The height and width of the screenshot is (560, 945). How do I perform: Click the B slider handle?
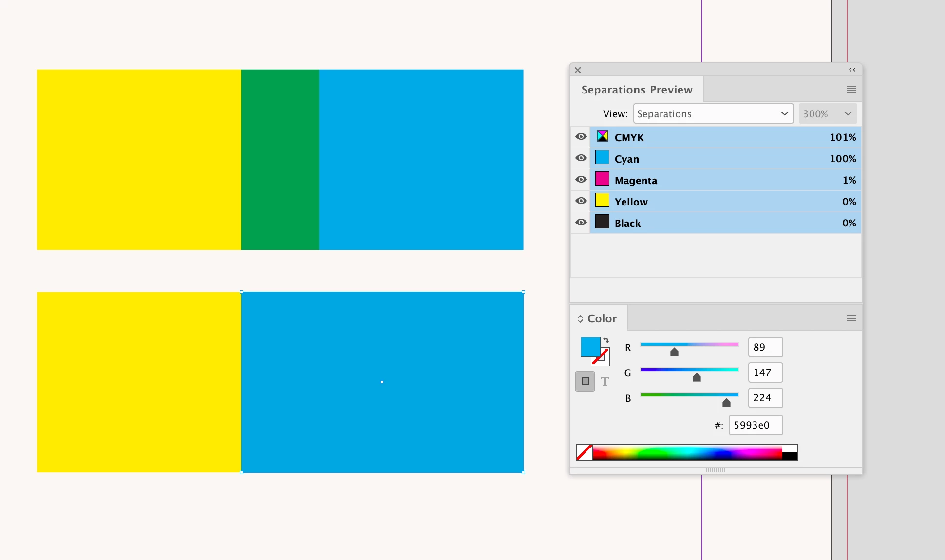[x=726, y=403]
